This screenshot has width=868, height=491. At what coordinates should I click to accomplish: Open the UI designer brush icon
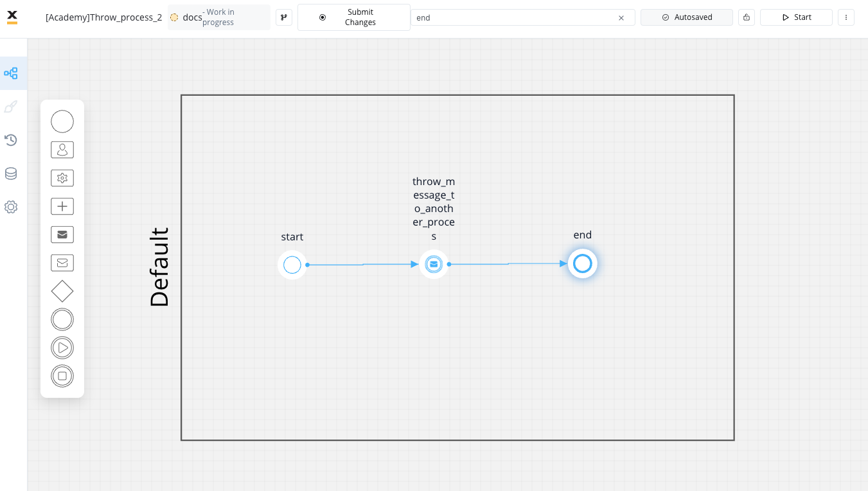click(11, 107)
